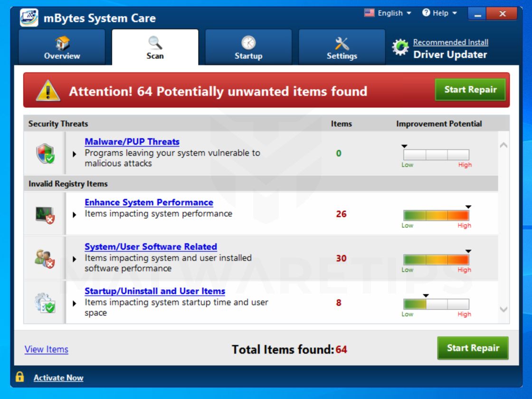Click the padlock icon beside Activate Now
This screenshot has width=532, height=399.
(19, 377)
